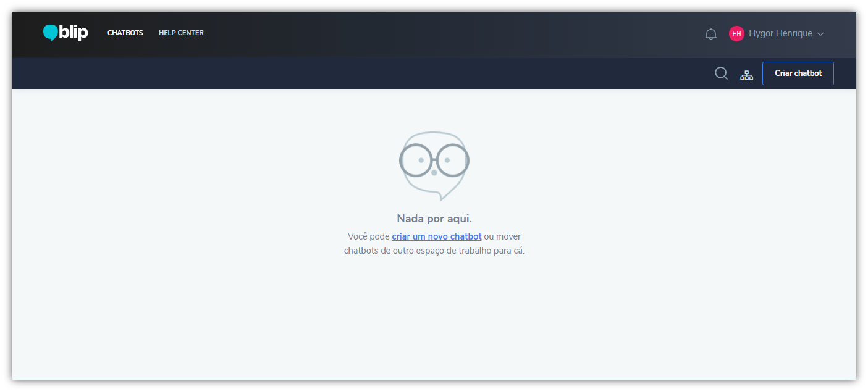
Task: Expand the chevron beside Hygor Henrique
Action: (820, 35)
